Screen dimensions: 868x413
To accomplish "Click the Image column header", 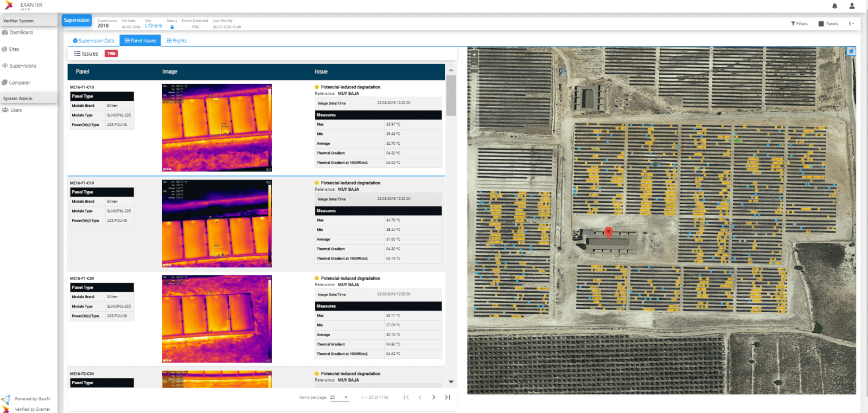I will [x=170, y=72].
